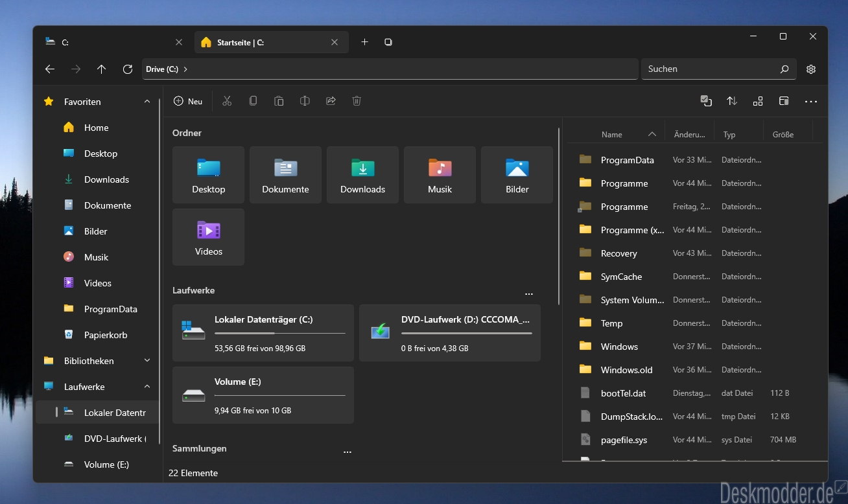
Task: Open the layout options icon
Action: (x=758, y=101)
